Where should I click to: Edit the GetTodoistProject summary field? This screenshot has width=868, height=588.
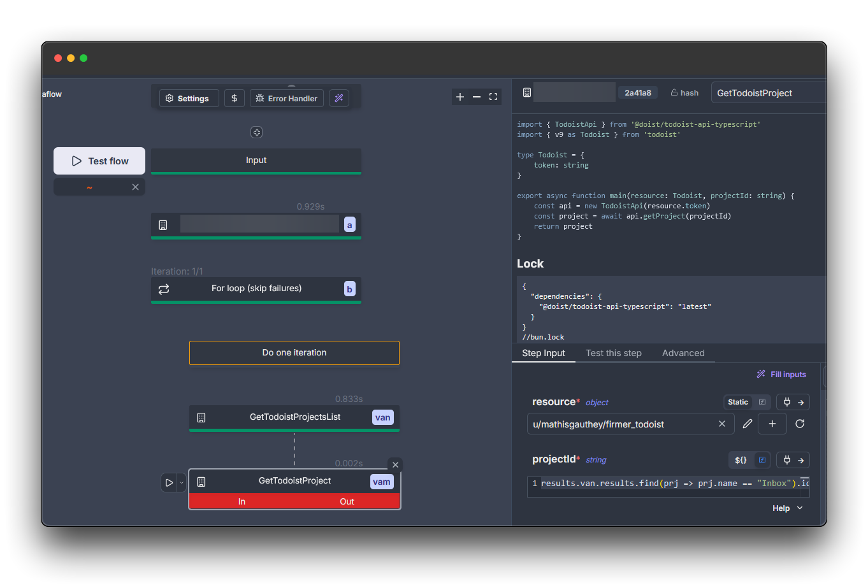(769, 93)
